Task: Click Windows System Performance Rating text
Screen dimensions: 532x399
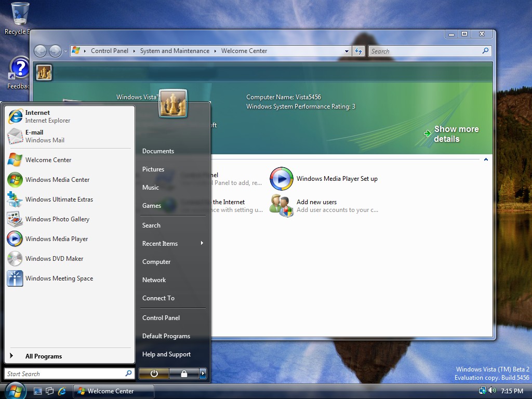Action: (x=301, y=107)
